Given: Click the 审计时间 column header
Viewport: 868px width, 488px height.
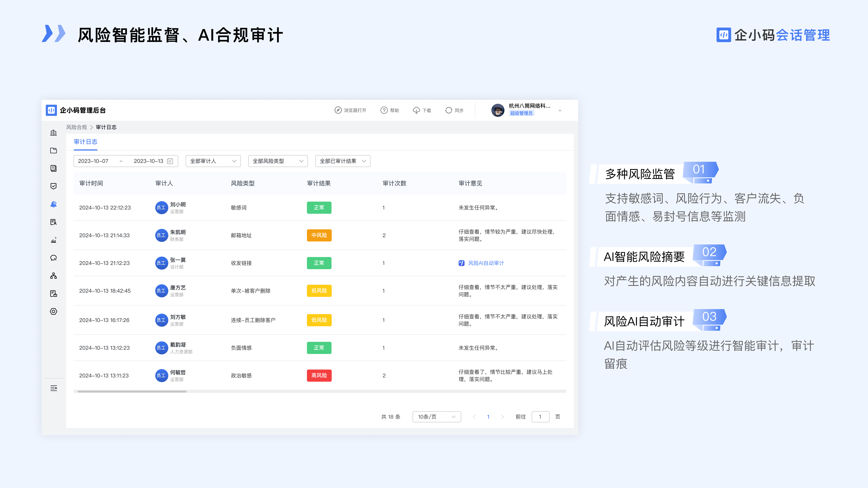Looking at the screenshot, I should click(x=91, y=184).
